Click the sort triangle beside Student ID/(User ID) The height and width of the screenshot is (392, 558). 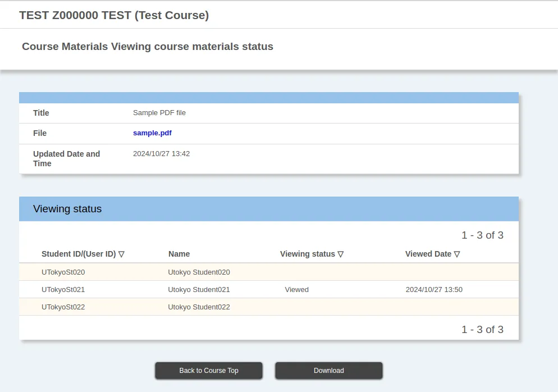pos(121,254)
